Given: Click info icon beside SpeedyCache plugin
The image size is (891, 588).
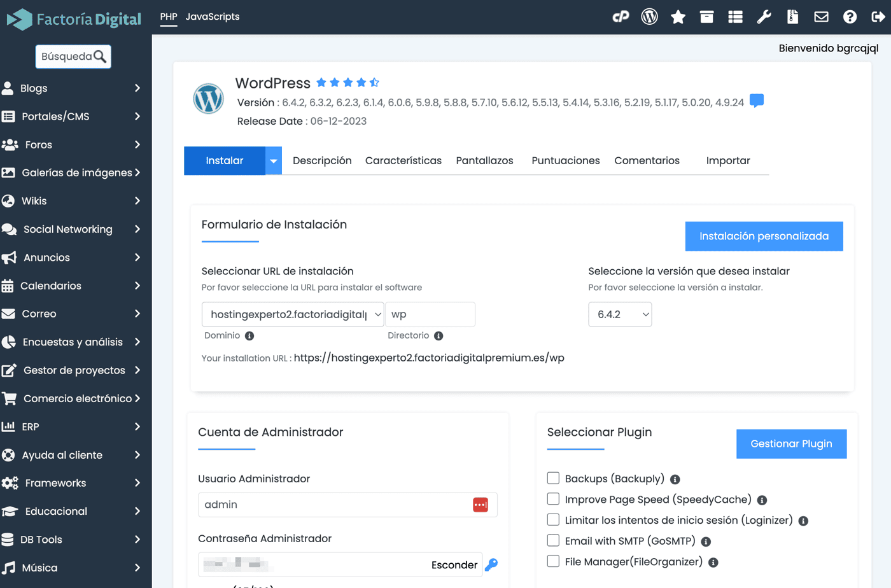Looking at the screenshot, I should (x=762, y=500).
